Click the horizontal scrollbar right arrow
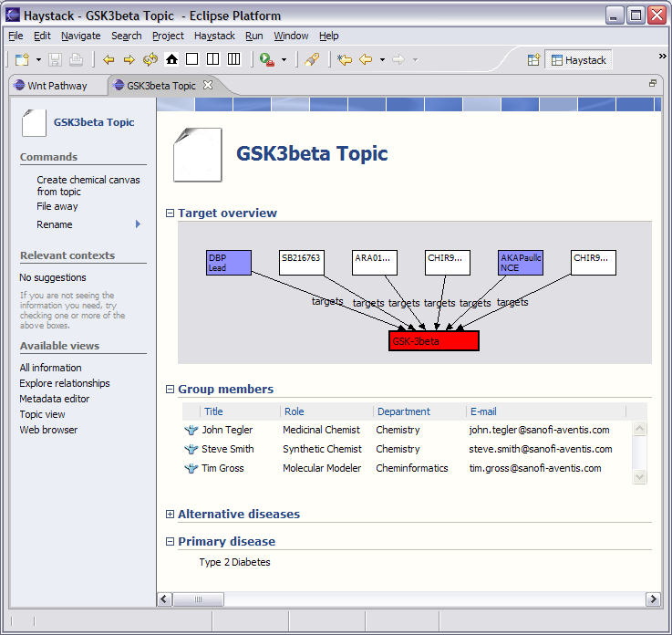Viewport: 672px width, 635px height. [x=653, y=599]
